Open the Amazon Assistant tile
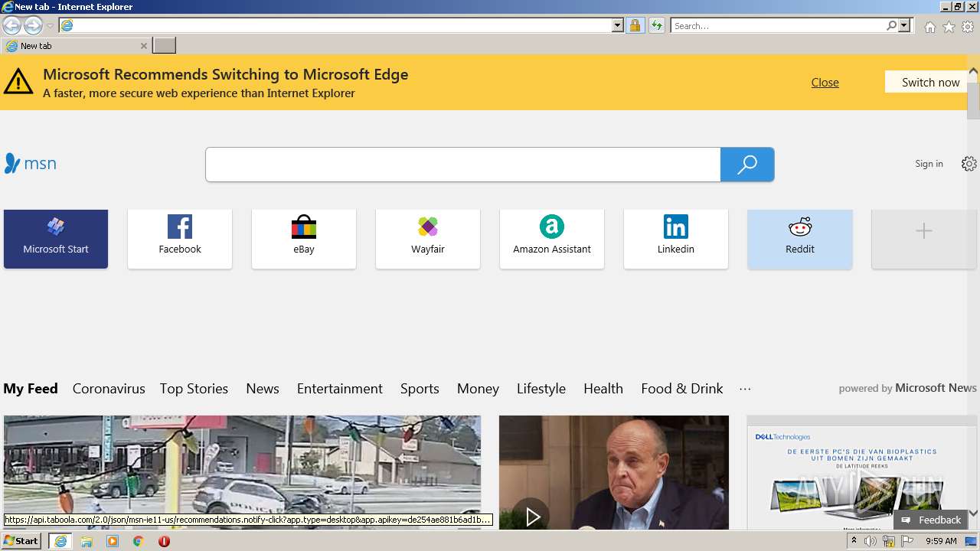Viewport: 980px width, 551px height. click(552, 239)
